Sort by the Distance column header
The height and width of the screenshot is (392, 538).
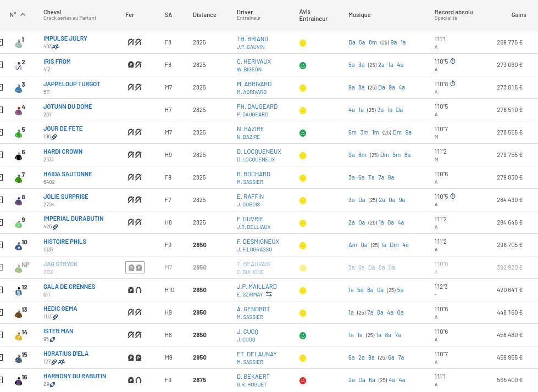204,15
